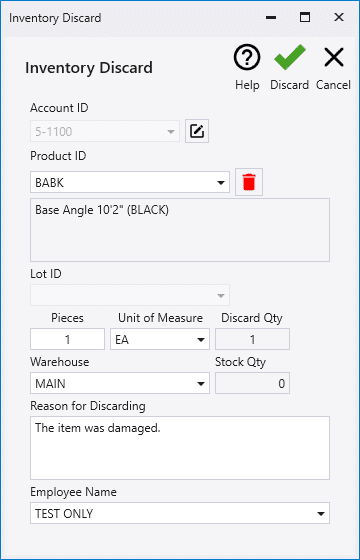Click the Base Angle product description box
Image resolution: width=360 pixels, height=560 pixels.
(180, 230)
